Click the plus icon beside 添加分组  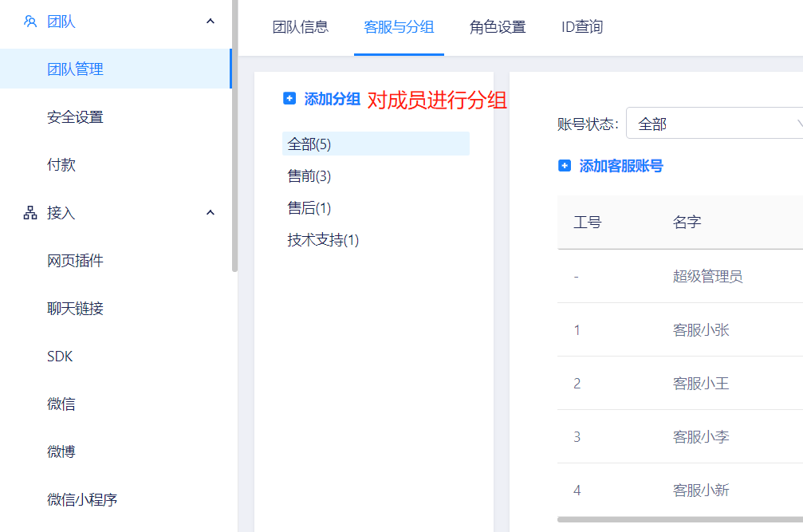[x=289, y=98]
